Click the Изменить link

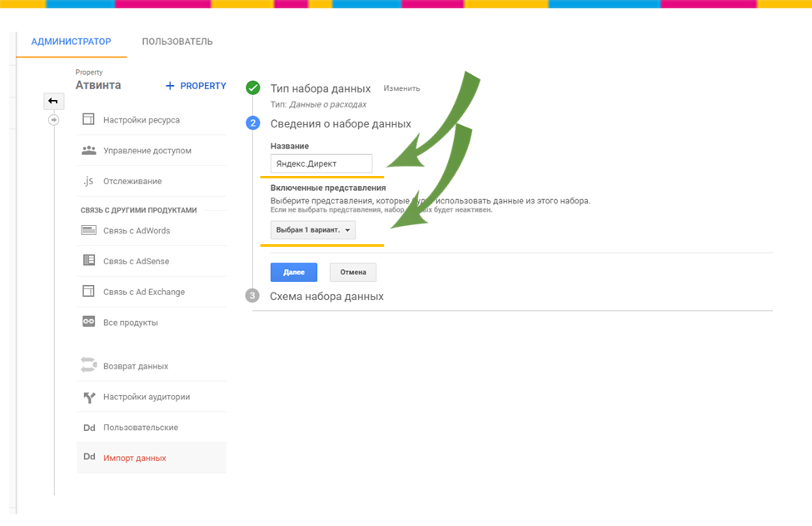pos(401,88)
